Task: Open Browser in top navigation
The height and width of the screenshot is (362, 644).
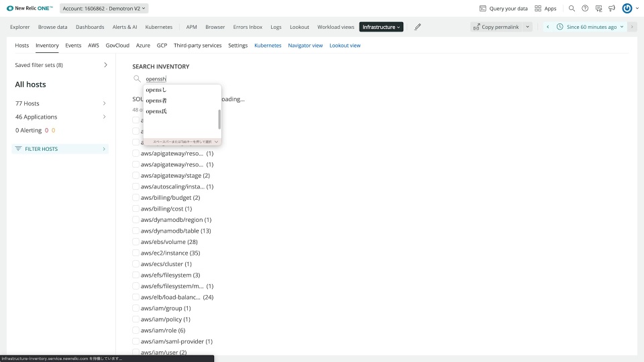Action: [215, 27]
